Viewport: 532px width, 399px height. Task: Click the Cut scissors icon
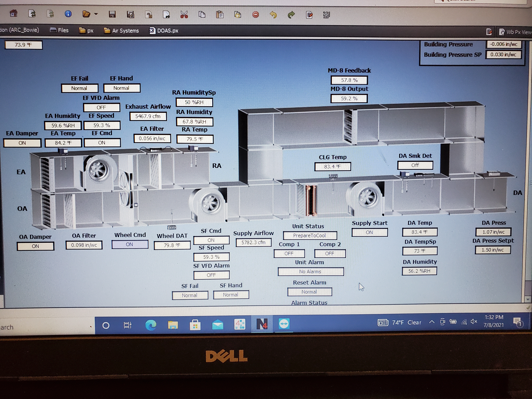point(184,15)
